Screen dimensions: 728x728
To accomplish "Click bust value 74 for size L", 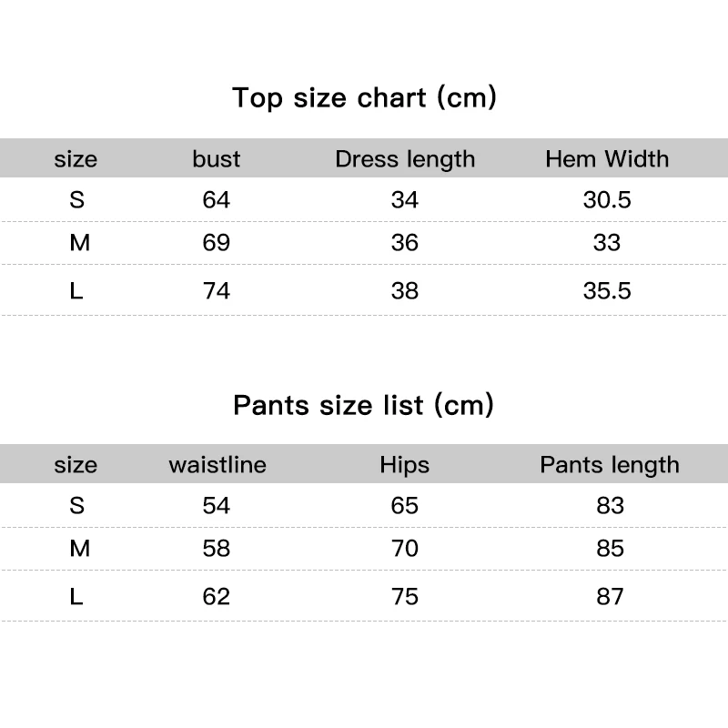I will pos(217,291).
